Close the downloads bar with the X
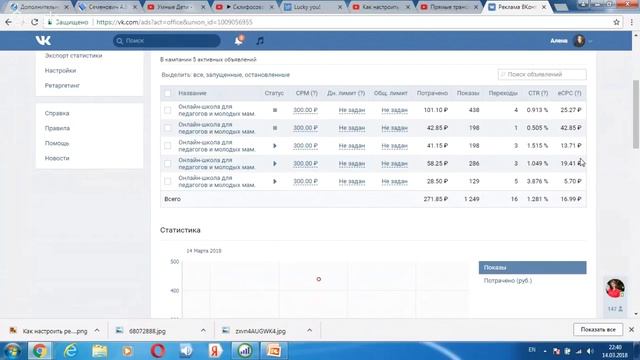The height and width of the screenshot is (360, 640). coord(631,329)
